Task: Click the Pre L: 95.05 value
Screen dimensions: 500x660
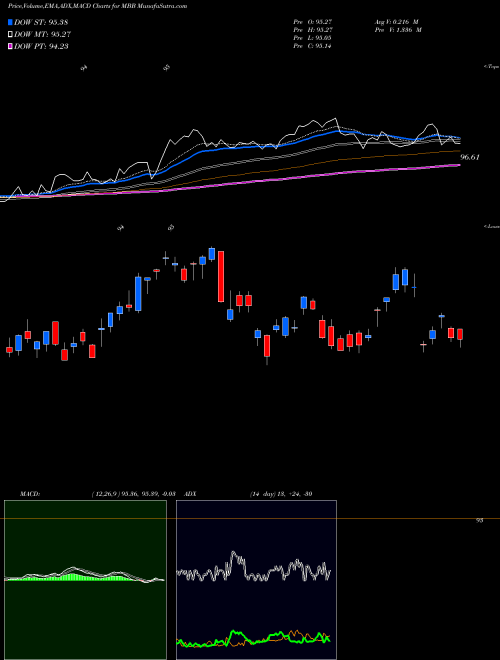Action: click(x=313, y=38)
